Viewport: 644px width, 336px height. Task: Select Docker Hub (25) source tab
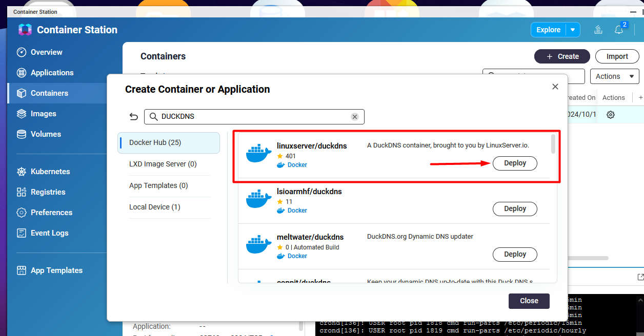(168, 143)
